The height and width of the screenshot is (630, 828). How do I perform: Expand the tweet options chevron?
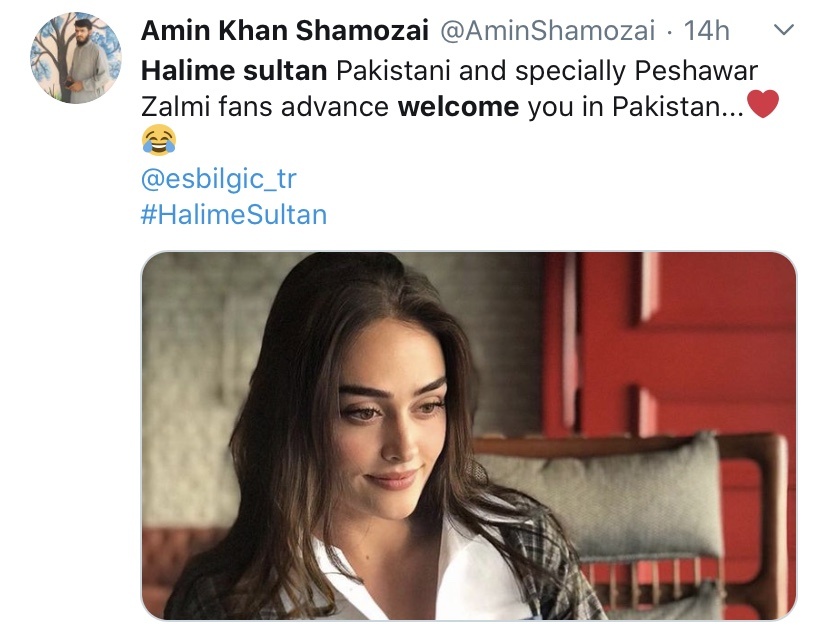784,30
